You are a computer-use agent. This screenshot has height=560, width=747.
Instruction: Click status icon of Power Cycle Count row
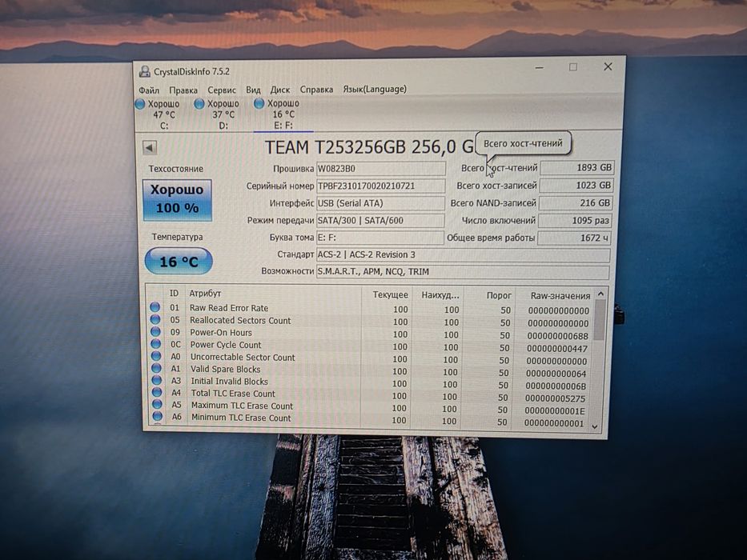(x=156, y=344)
